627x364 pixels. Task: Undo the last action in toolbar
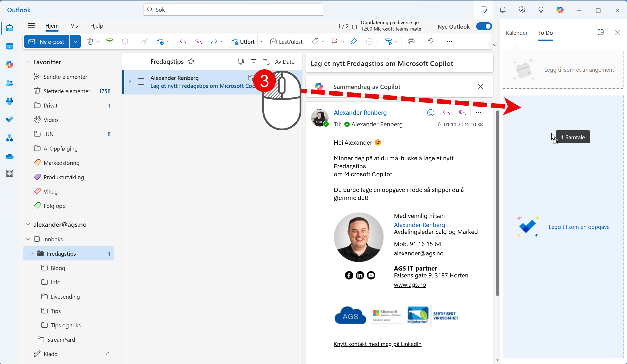pos(430,41)
